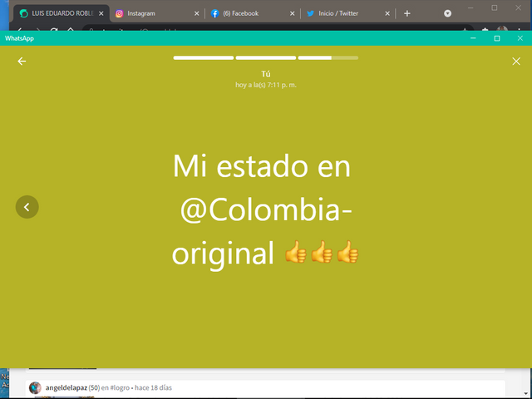Close the status viewer with the X icon
Image resolution: width=532 pixels, height=399 pixels.
516,61
